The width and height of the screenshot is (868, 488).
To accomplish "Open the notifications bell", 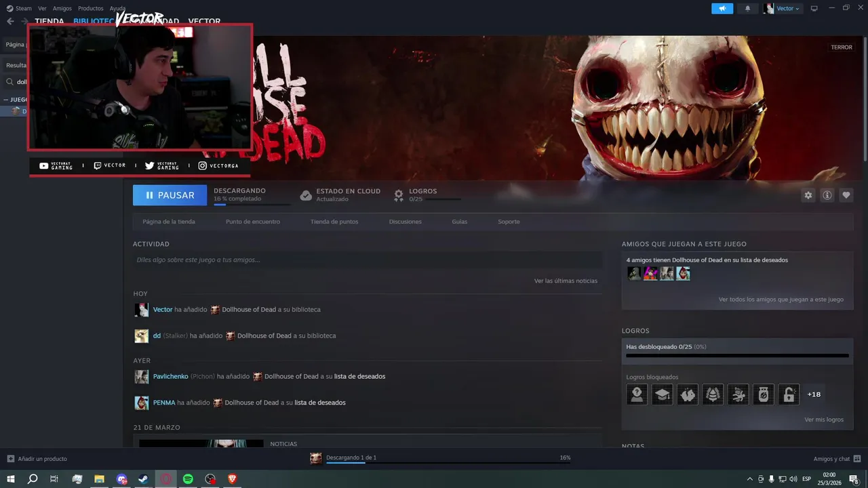I will [x=748, y=8].
